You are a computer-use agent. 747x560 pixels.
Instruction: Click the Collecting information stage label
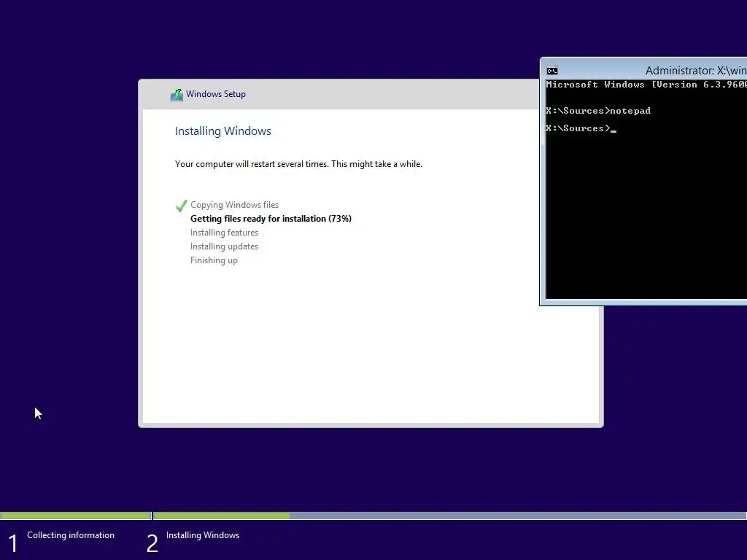71,535
